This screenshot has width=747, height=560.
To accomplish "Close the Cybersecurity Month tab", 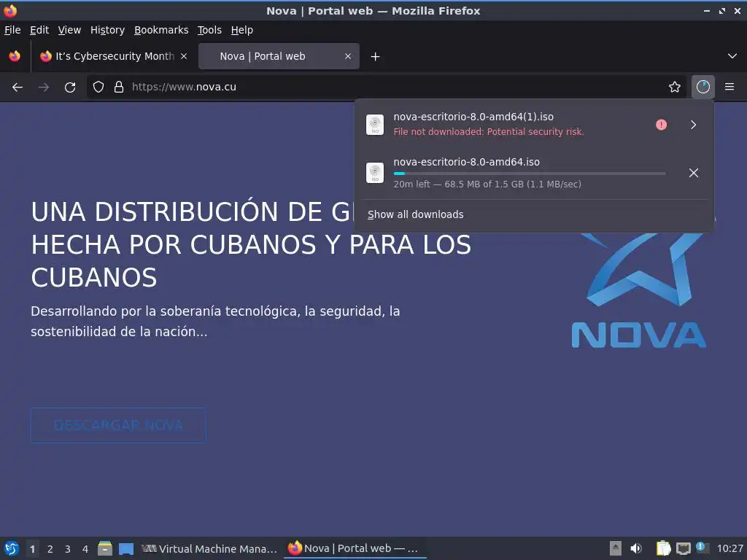I will coord(184,56).
